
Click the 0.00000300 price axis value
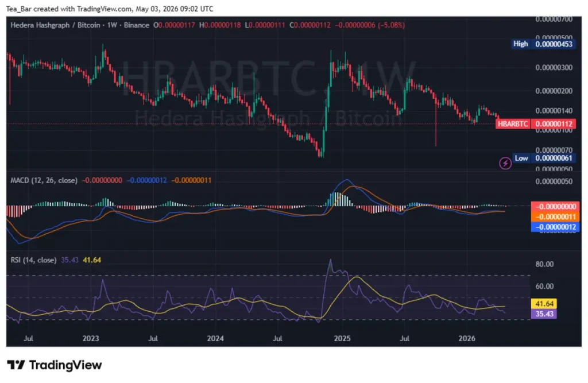[x=554, y=68]
